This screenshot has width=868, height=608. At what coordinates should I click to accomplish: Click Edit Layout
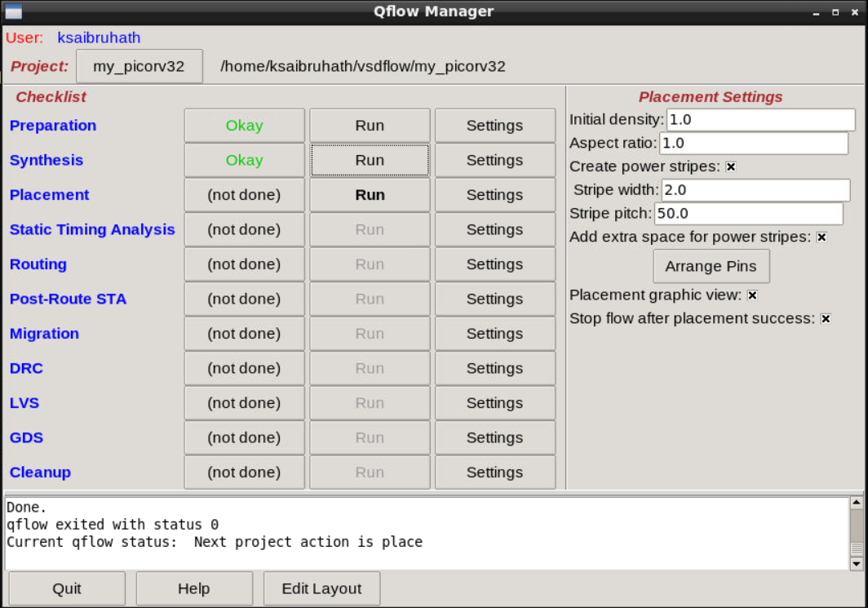pos(321,588)
